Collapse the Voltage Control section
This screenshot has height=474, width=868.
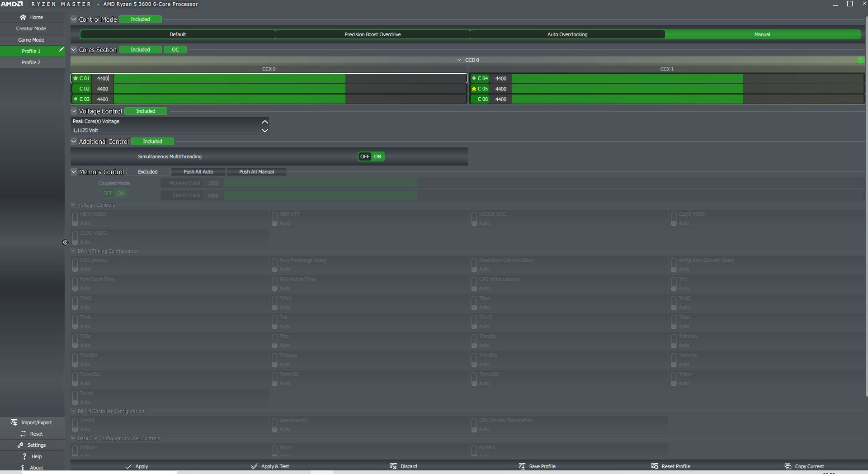74,111
